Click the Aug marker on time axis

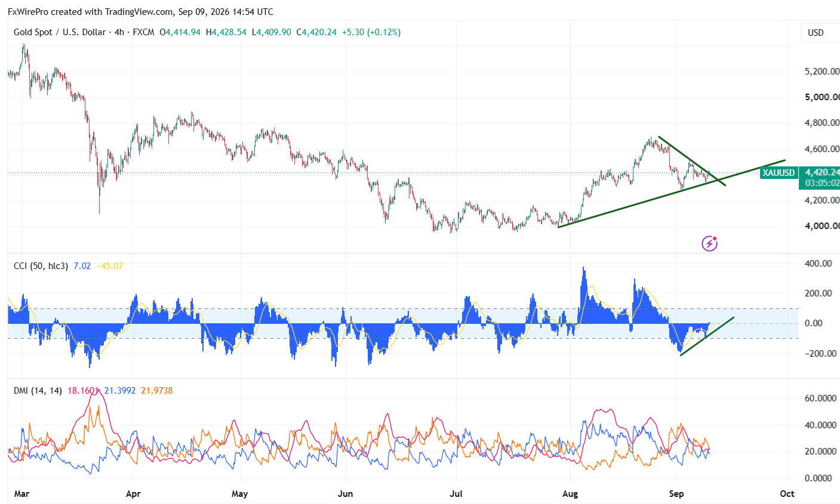571,494
